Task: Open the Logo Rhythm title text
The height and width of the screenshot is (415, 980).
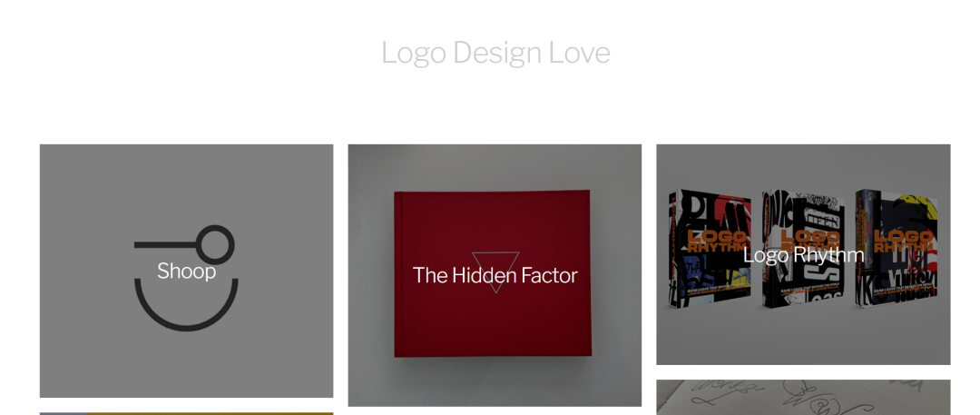Action: pos(803,255)
